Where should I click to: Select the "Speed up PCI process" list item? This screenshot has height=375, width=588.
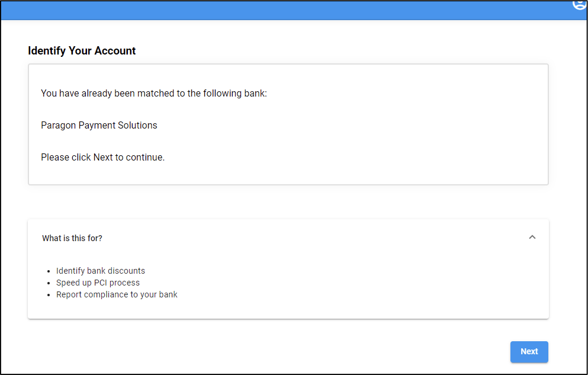point(98,283)
